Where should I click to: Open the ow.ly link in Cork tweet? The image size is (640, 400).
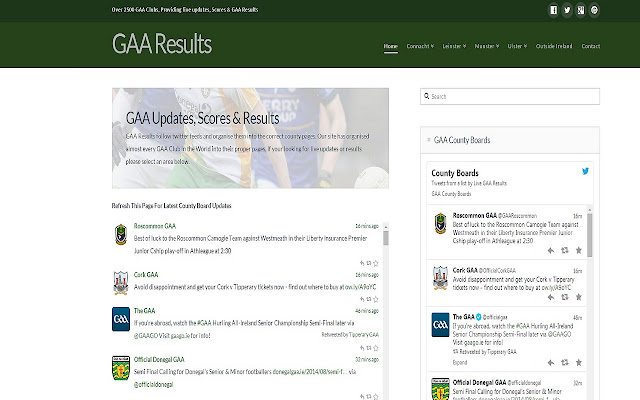[360, 287]
